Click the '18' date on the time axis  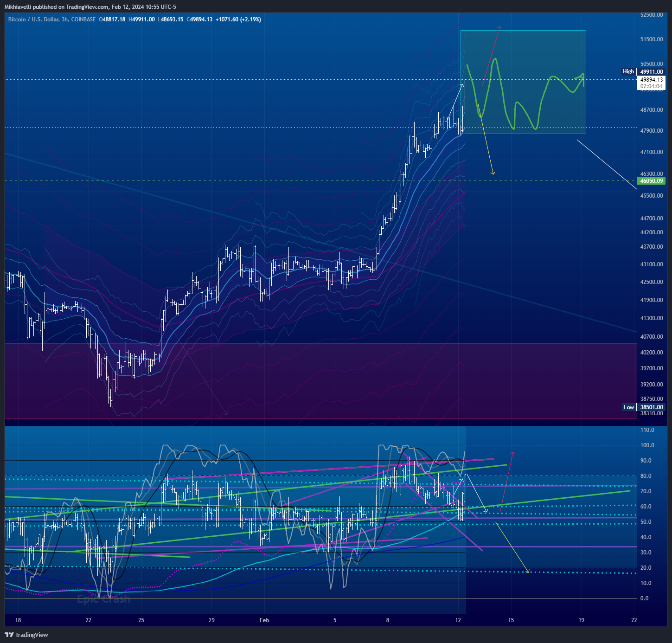pyautogui.click(x=18, y=620)
